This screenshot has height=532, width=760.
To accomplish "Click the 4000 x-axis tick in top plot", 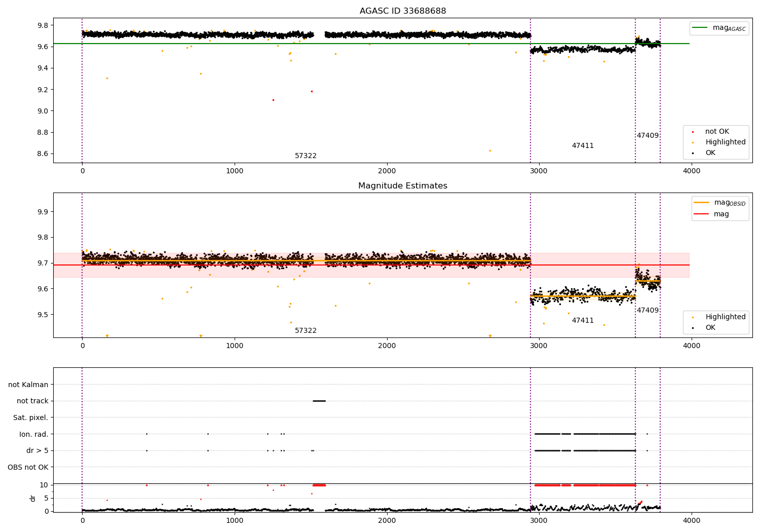I will coord(692,171).
